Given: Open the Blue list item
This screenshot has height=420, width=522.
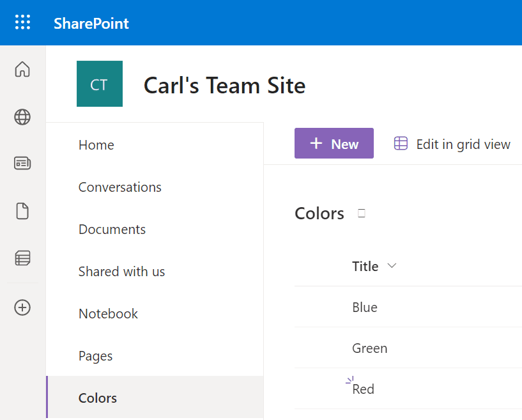Looking at the screenshot, I should point(365,307).
